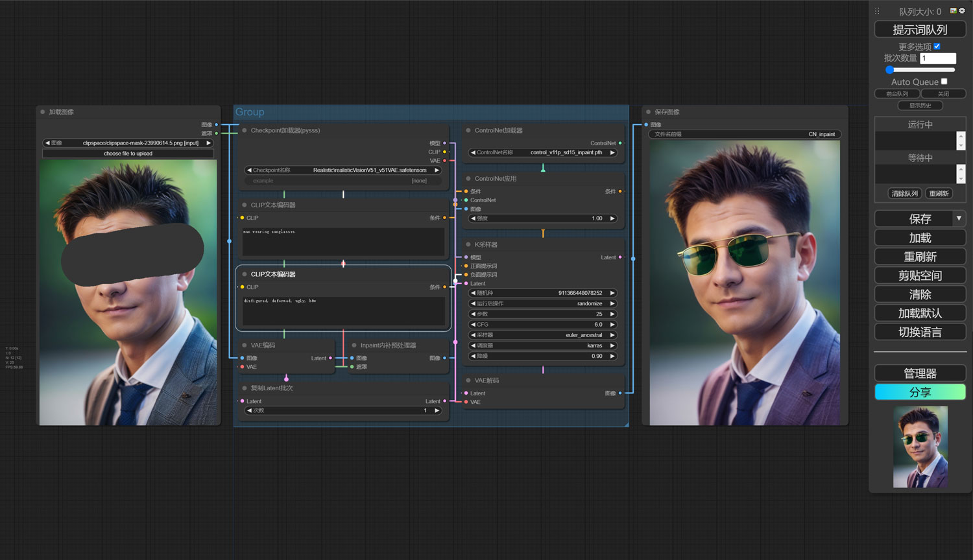
Task: Open the 运行后操作 randomize selector
Action: click(542, 303)
